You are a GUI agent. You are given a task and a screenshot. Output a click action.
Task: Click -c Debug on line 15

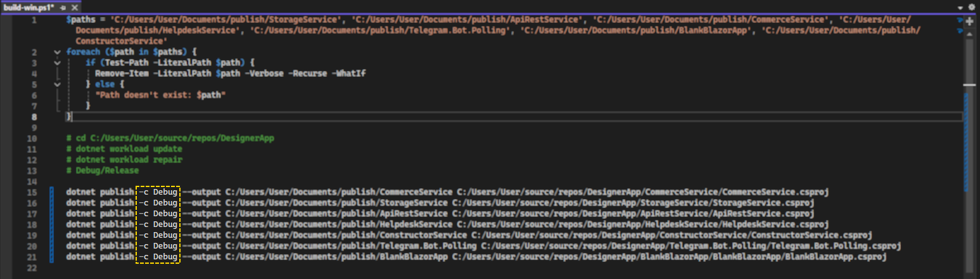[158, 192]
